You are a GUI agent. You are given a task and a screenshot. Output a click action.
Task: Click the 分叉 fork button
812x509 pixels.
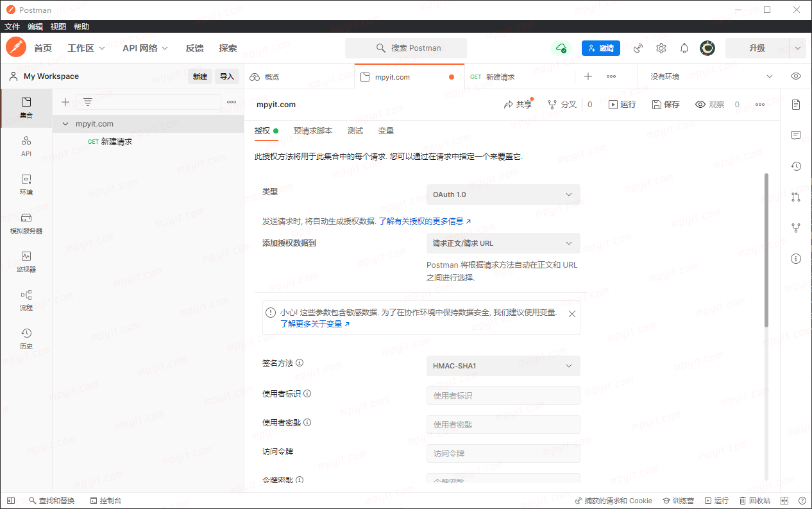pyautogui.click(x=562, y=105)
